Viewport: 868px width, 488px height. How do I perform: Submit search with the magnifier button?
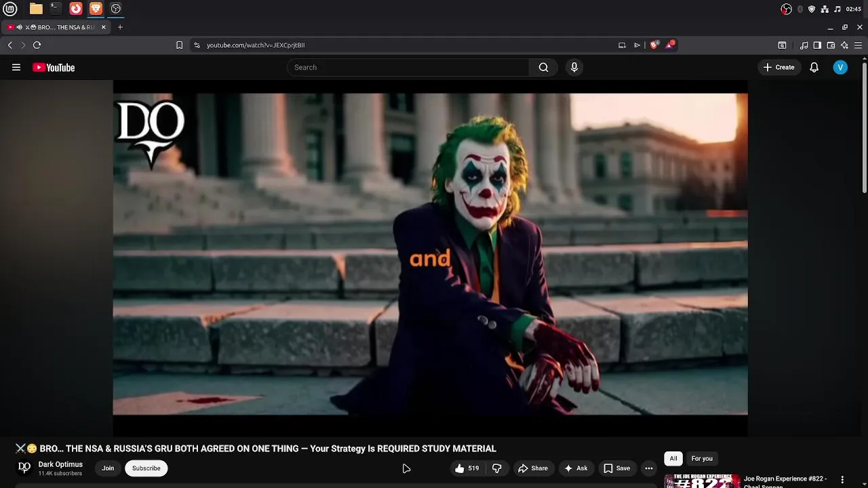[543, 67]
